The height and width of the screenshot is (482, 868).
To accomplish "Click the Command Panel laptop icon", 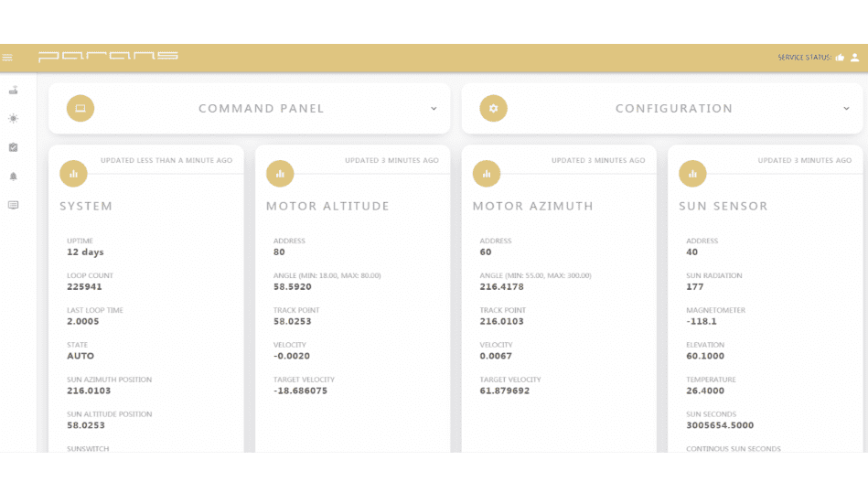I will click(80, 108).
